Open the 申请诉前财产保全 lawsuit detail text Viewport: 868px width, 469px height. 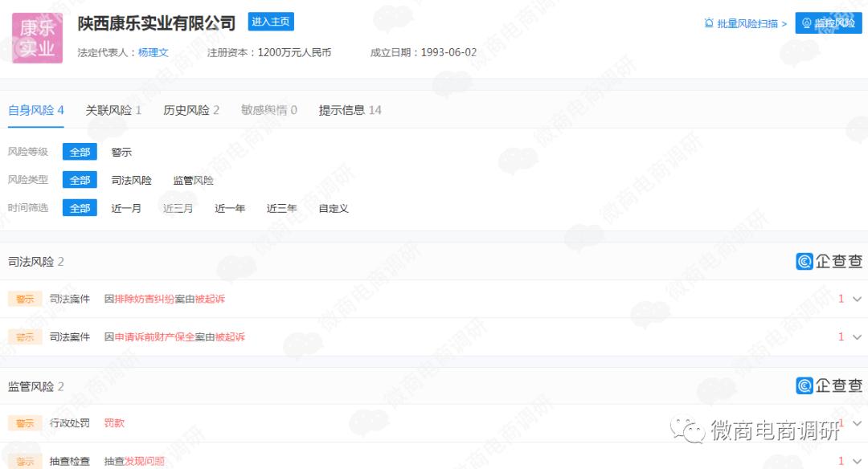pyautogui.click(x=174, y=336)
